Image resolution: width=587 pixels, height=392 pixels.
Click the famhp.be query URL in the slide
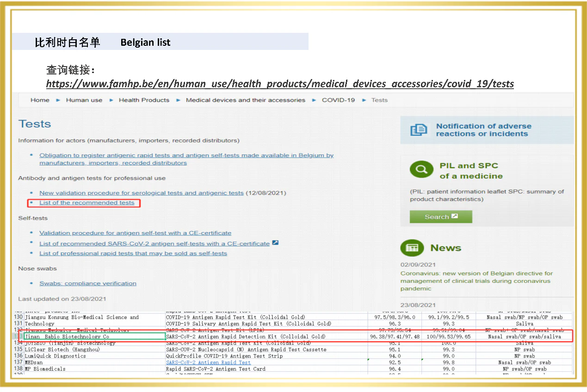click(x=280, y=84)
